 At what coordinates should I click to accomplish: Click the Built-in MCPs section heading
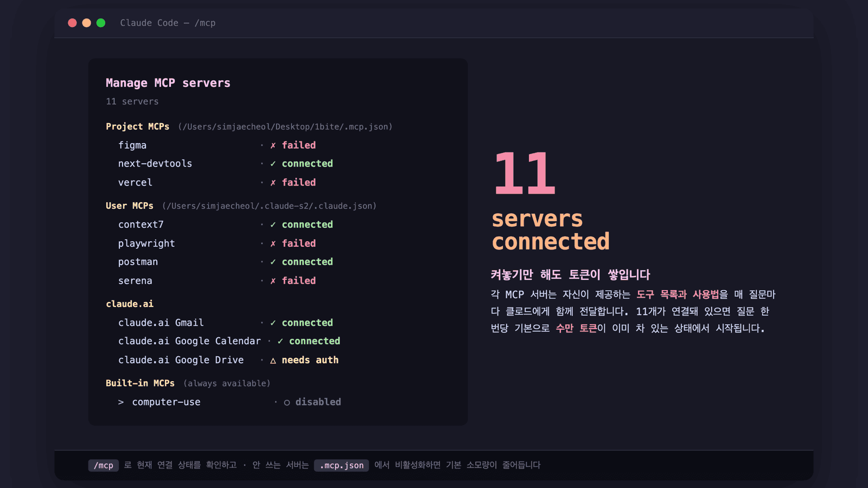point(140,383)
